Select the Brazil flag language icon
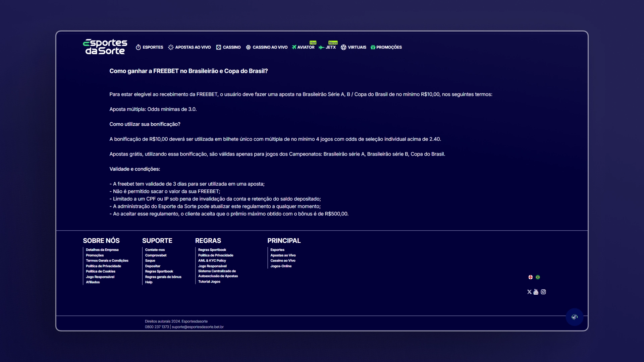The image size is (644, 362). point(538,277)
